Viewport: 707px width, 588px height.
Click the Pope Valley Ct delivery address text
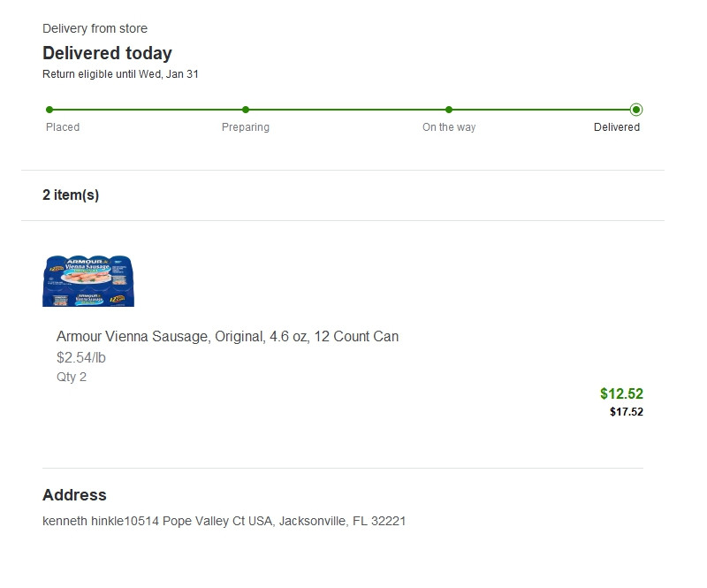pyautogui.click(x=224, y=522)
